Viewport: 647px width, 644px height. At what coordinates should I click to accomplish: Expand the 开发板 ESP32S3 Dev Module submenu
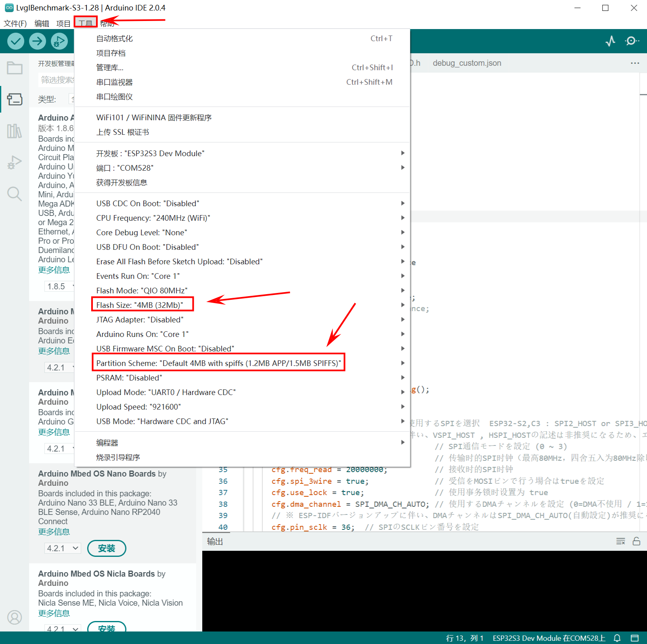[x=242, y=153]
